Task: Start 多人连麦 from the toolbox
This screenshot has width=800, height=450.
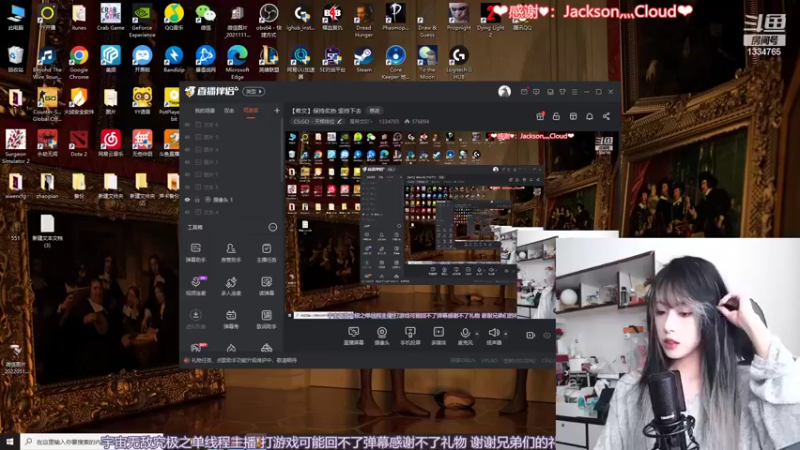Action: pyautogui.click(x=231, y=286)
